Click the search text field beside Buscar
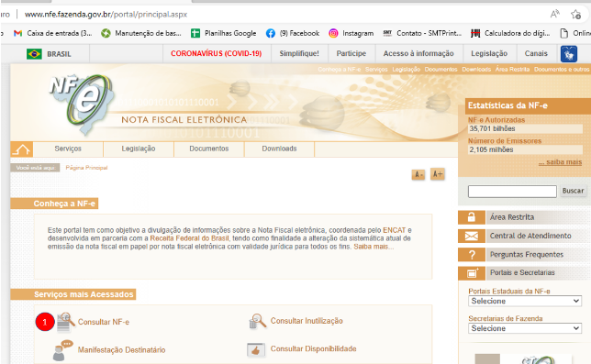 tap(512, 192)
